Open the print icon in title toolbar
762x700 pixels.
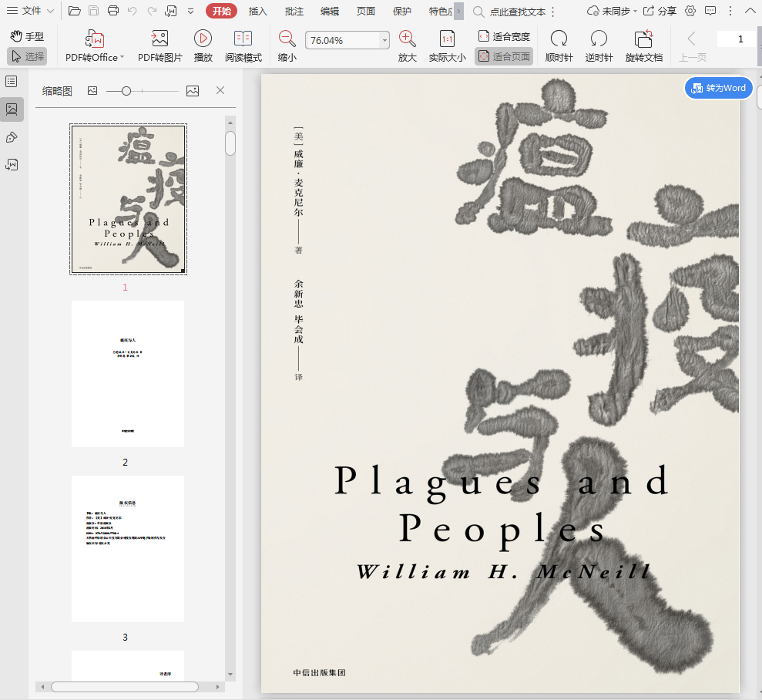click(113, 11)
